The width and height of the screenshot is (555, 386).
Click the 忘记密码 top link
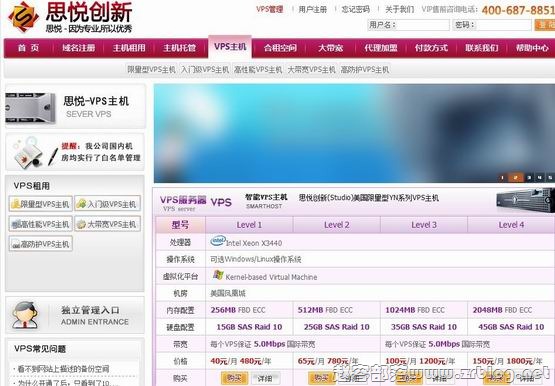[x=355, y=10]
